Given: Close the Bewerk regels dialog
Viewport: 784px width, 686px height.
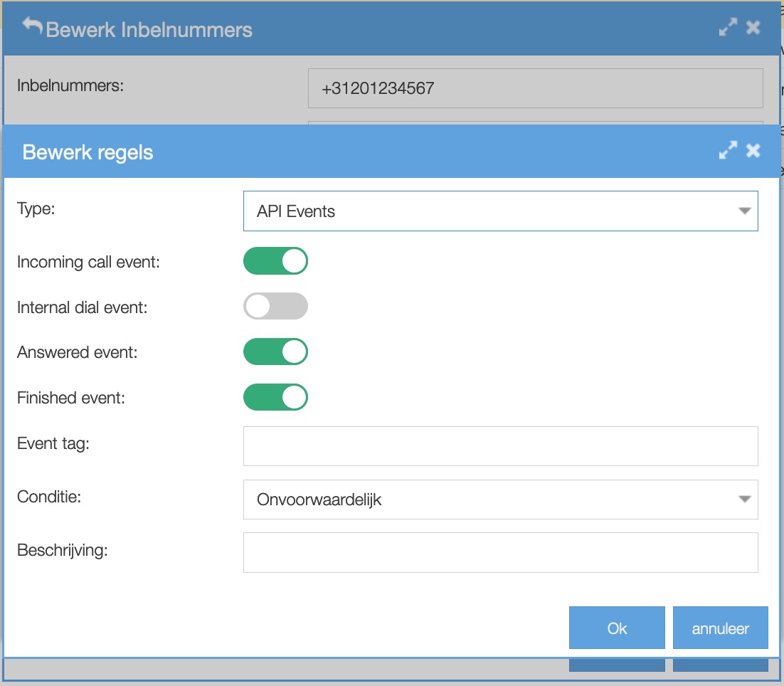Looking at the screenshot, I should click(753, 150).
